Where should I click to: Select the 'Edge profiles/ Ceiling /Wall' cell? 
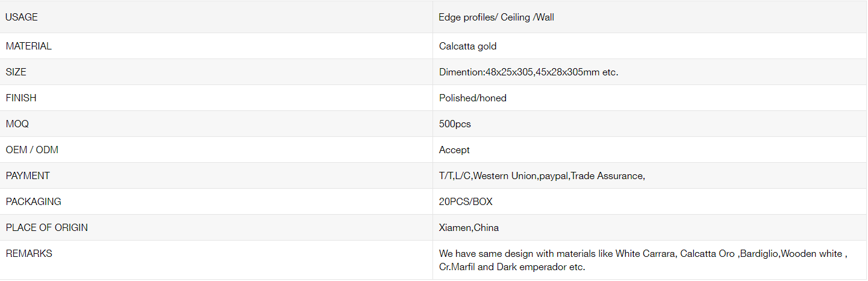point(496,17)
